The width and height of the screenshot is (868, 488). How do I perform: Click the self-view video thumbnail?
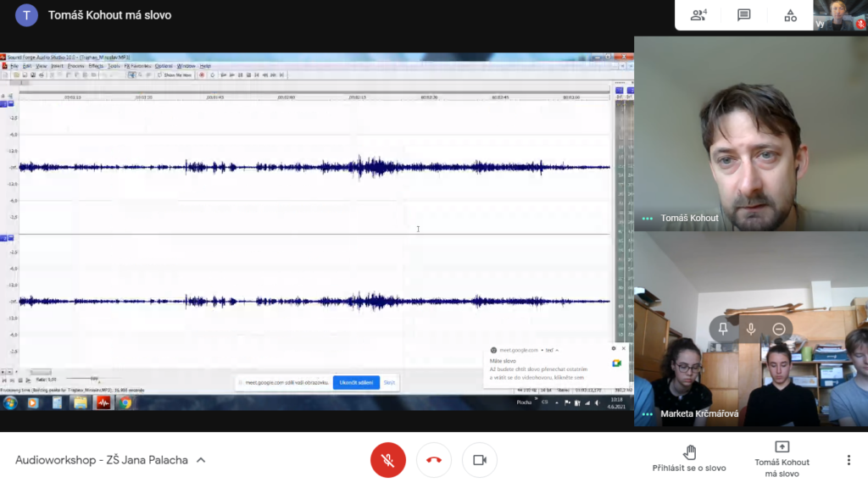tap(840, 15)
